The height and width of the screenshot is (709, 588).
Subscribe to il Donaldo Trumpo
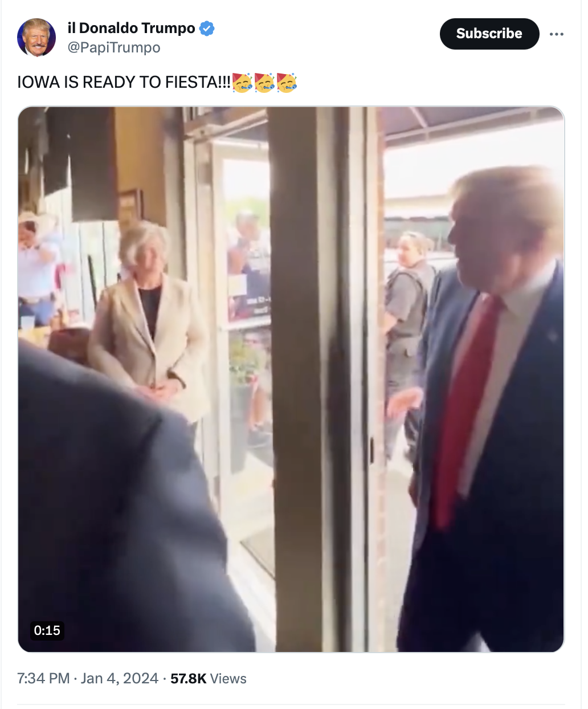pos(489,34)
